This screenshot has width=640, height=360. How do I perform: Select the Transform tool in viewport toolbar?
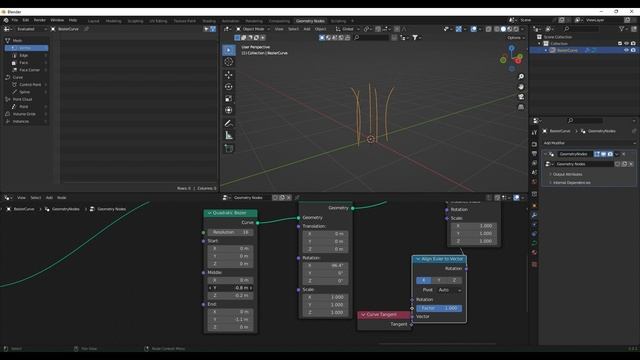[229, 110]
